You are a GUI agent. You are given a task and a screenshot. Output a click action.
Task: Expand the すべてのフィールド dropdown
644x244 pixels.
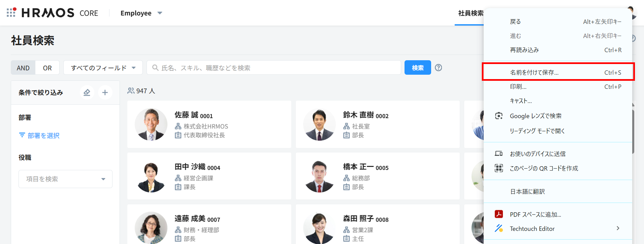pos(103,68)
